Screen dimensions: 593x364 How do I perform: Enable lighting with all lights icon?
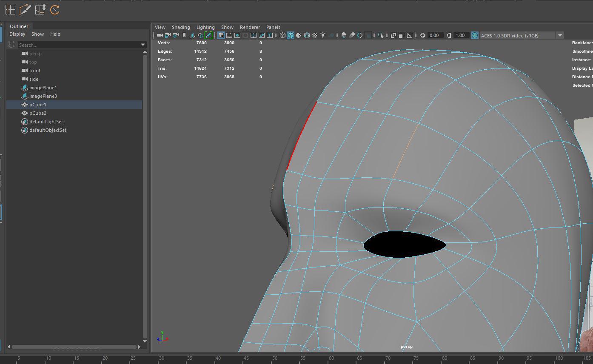click(322, 35)
